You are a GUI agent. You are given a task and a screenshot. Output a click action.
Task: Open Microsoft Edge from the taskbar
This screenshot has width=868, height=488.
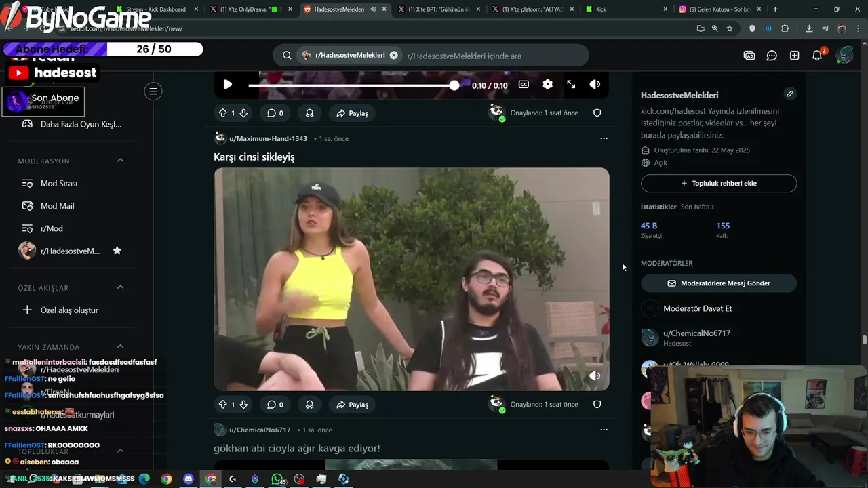pos(144,479)
